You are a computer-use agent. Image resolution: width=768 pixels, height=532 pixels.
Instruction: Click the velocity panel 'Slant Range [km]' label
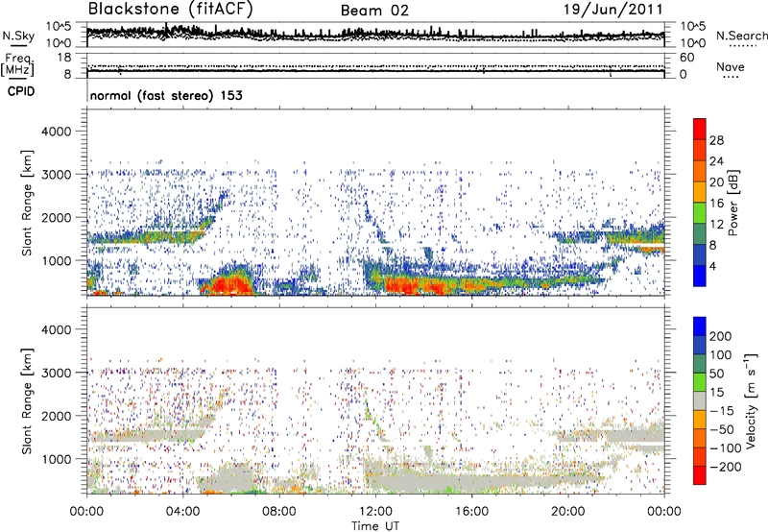tap(27, 401)
